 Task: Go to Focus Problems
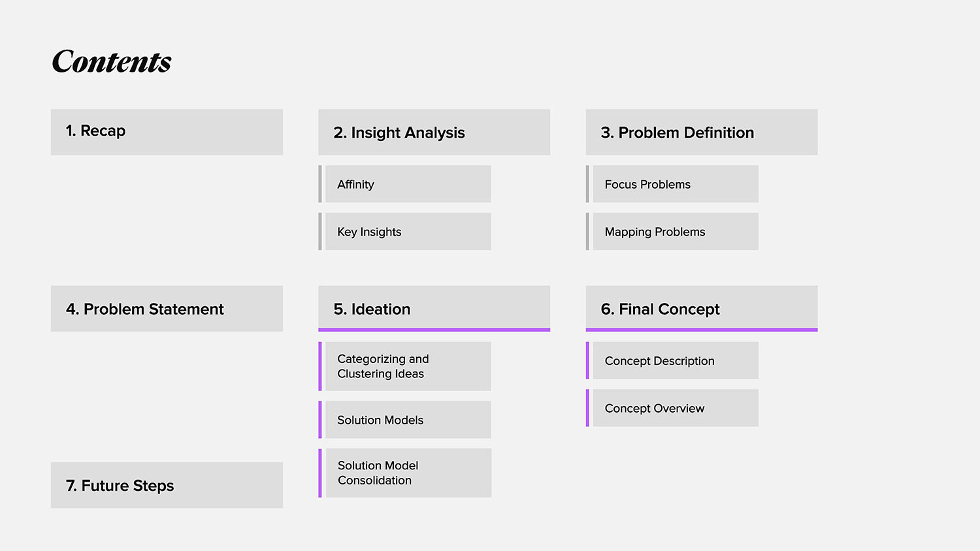point(675,184)
